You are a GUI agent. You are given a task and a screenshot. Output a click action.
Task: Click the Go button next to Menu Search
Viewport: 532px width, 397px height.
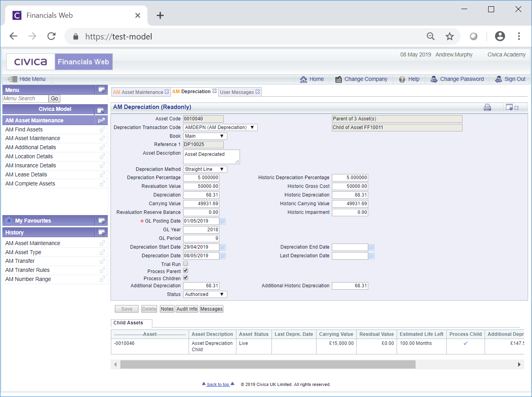[x=54, y=99]
